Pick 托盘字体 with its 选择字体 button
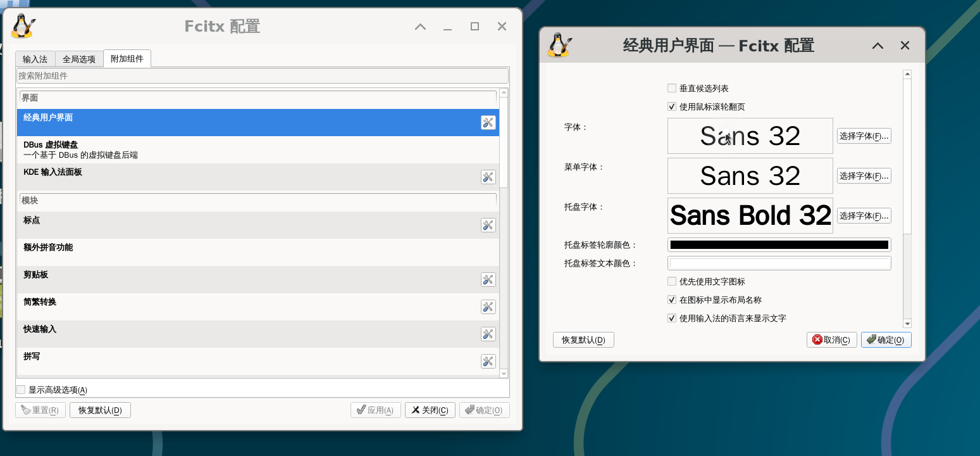Screen dimensions: 980x456 [x=864, y=215]
